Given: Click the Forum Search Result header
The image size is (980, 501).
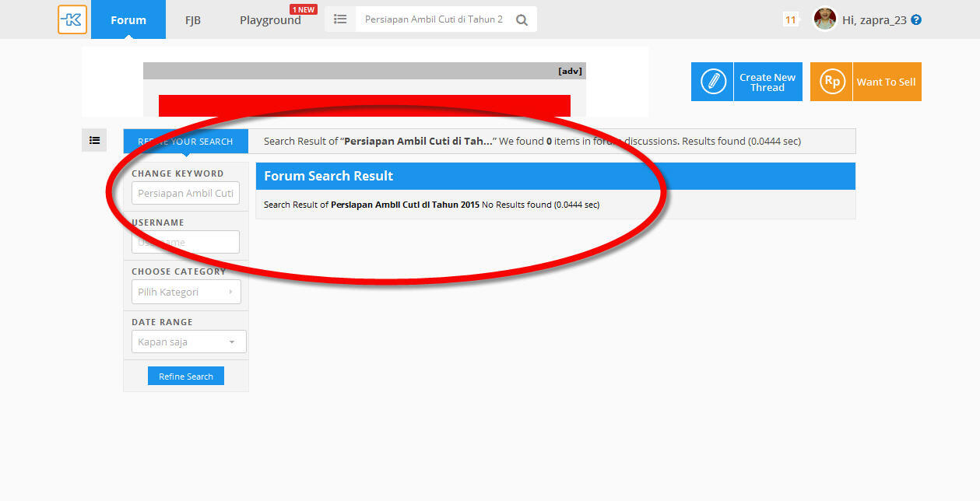Looking at the screenshot, I should point(556,176).
